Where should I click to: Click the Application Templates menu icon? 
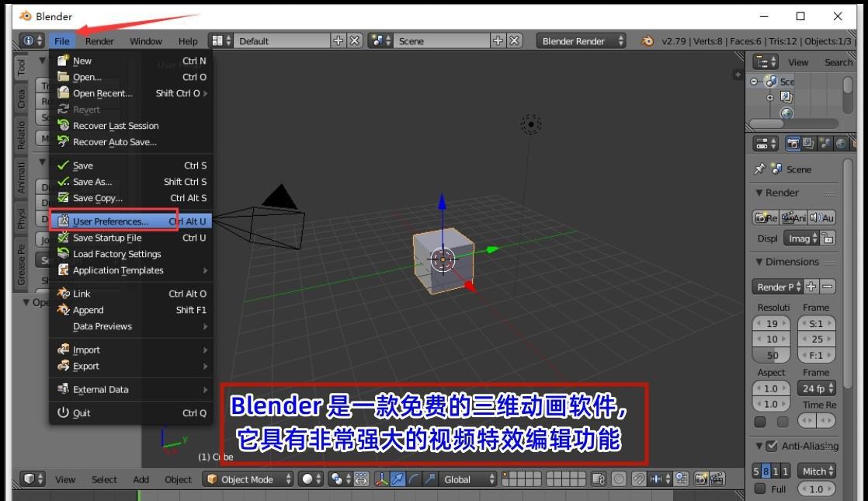(x=63, y=270)
